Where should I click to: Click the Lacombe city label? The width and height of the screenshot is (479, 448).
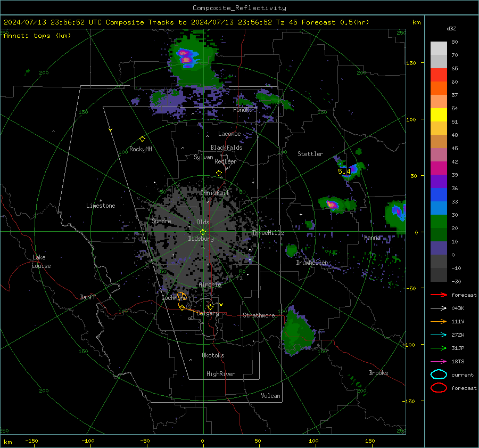229,134
